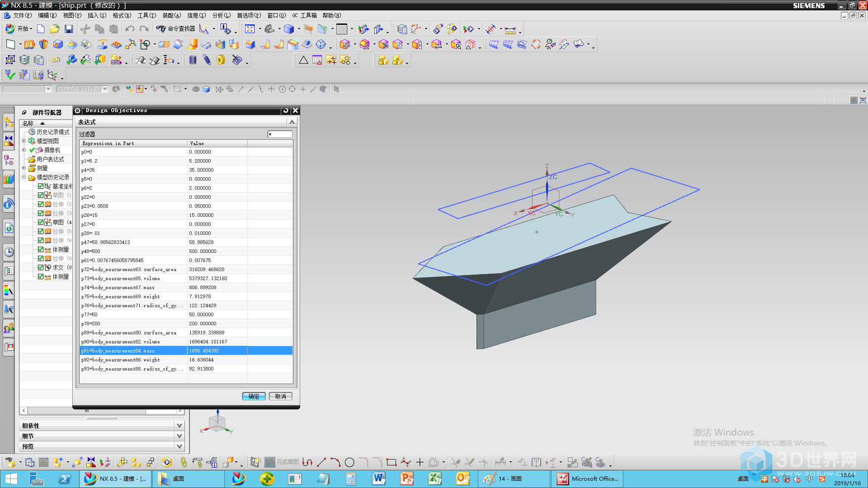Viewport: 868px width, 488px height.
Task: Undo the last action
Action: 130,29
